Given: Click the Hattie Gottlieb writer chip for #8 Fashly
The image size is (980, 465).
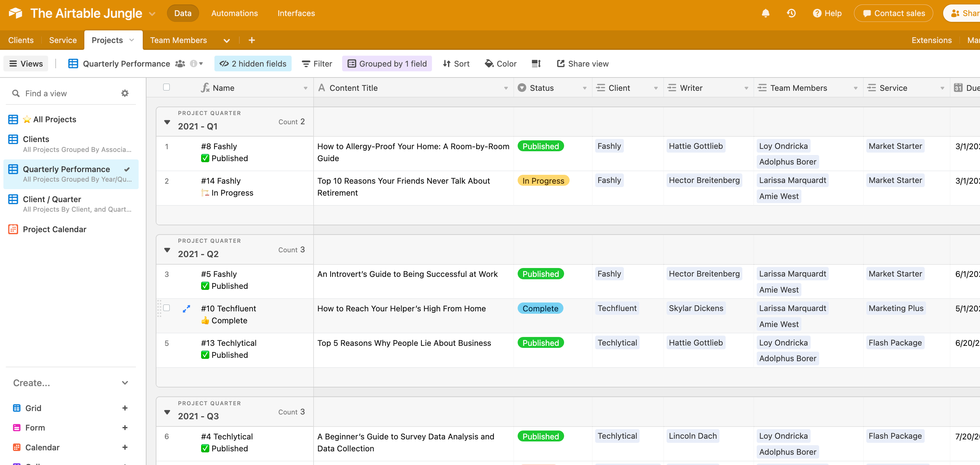Looking at the screenshot, I should [696, 146].
